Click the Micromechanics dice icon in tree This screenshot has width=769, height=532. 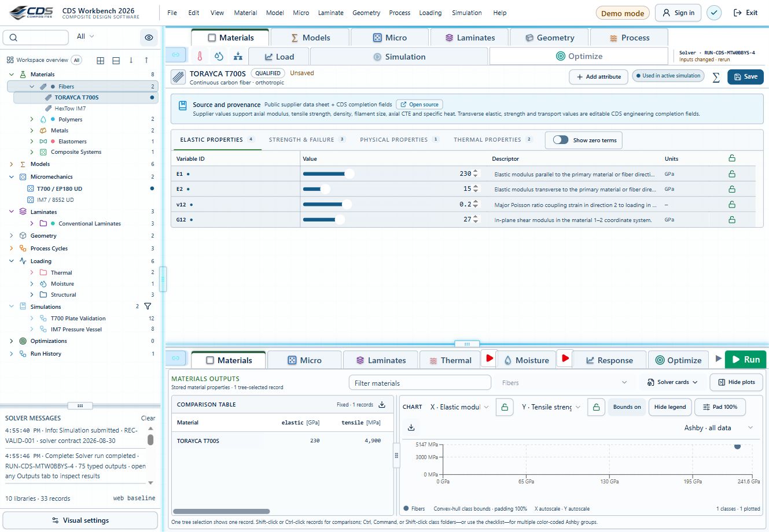tap(23, 177)
